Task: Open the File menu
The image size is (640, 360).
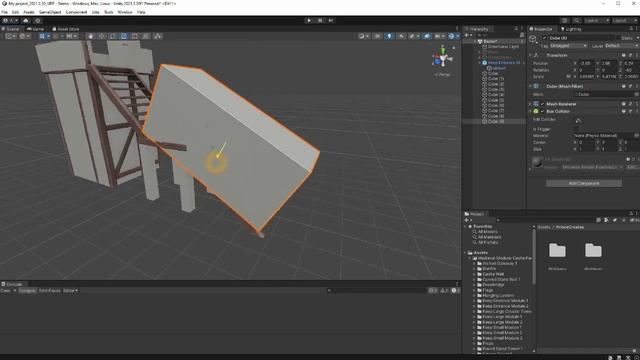Action: coord(4,12)
